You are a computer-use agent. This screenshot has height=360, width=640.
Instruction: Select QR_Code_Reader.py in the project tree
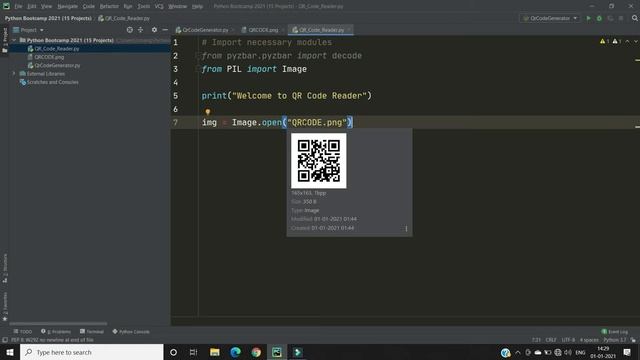pyautogui.click(x=56, y=49)
